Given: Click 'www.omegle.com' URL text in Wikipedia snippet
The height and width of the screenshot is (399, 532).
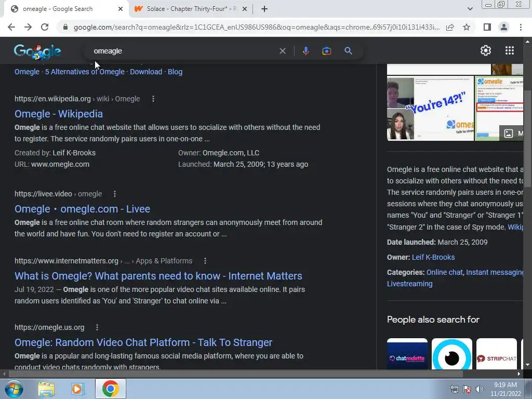Looking at the screenshot, I should (60, 164).
